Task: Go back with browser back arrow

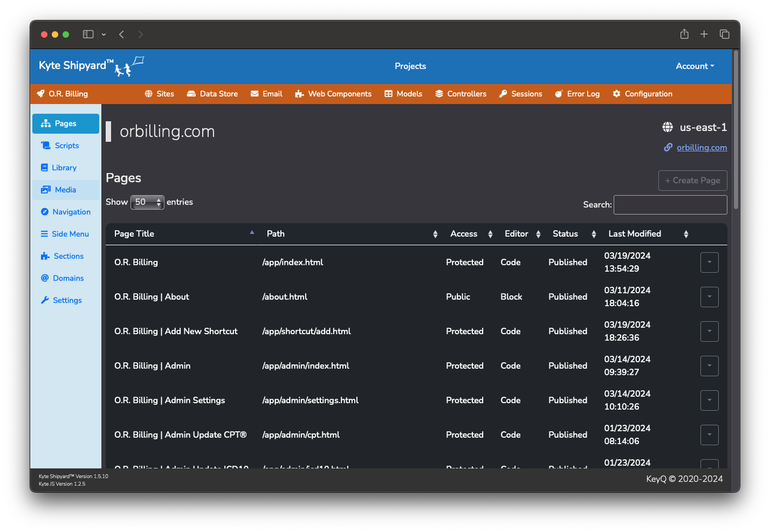Action: click(122, 34)
